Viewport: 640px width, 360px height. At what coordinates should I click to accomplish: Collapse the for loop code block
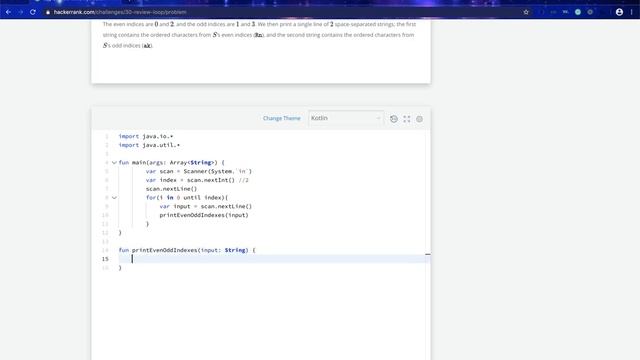[x=114, y=198]
